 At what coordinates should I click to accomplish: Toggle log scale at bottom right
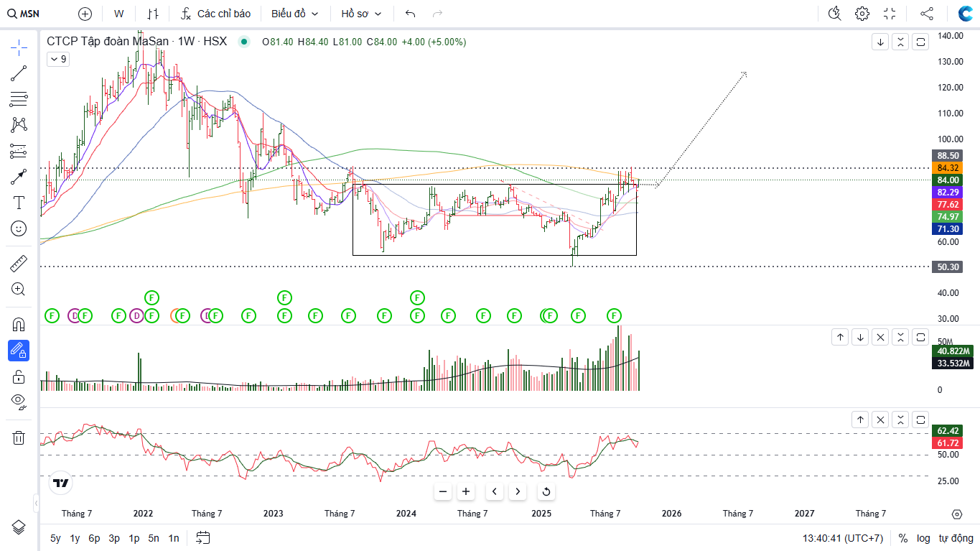pyautogui.click(x=923, y=538)
